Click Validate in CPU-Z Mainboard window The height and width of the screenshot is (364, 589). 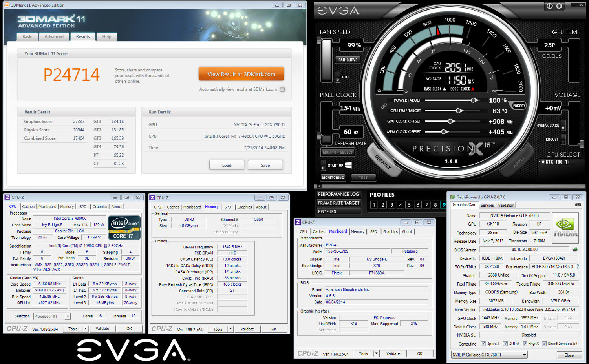pyautogui.click(x=393, y=353)
